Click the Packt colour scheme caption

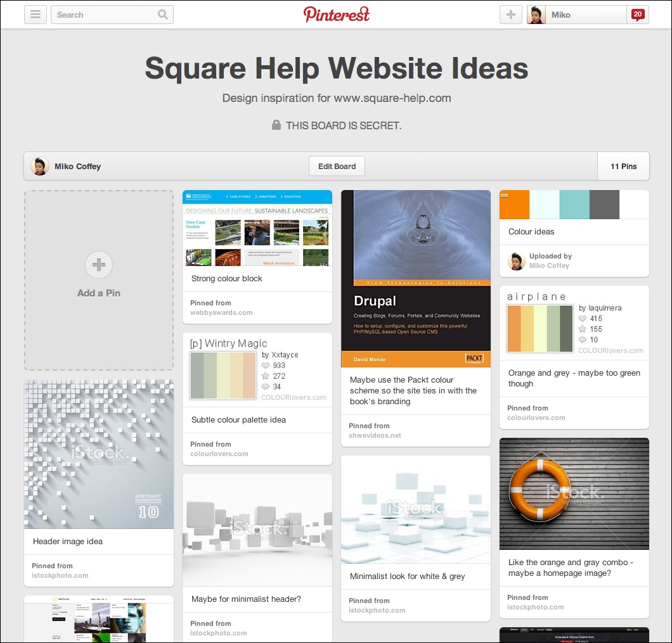click(x=413, y=390)
